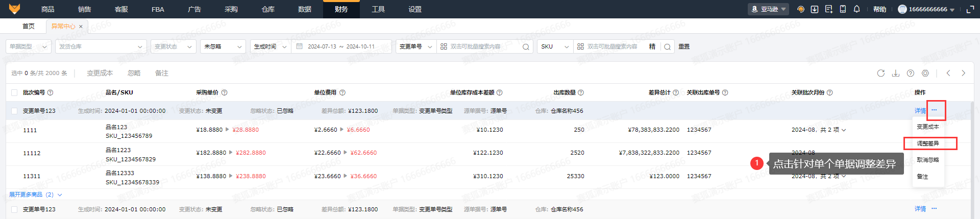
Task: Open the 变更状态 dropdown filter
Action: [174, 46]
